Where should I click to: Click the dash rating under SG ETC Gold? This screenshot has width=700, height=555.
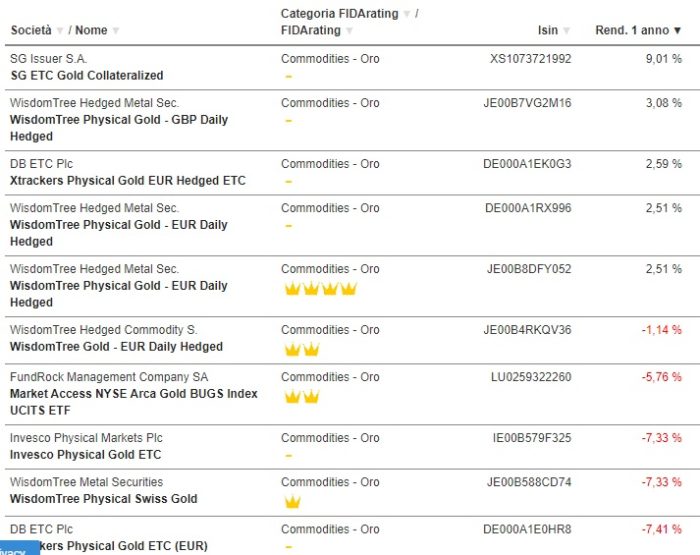pos(288,76)
